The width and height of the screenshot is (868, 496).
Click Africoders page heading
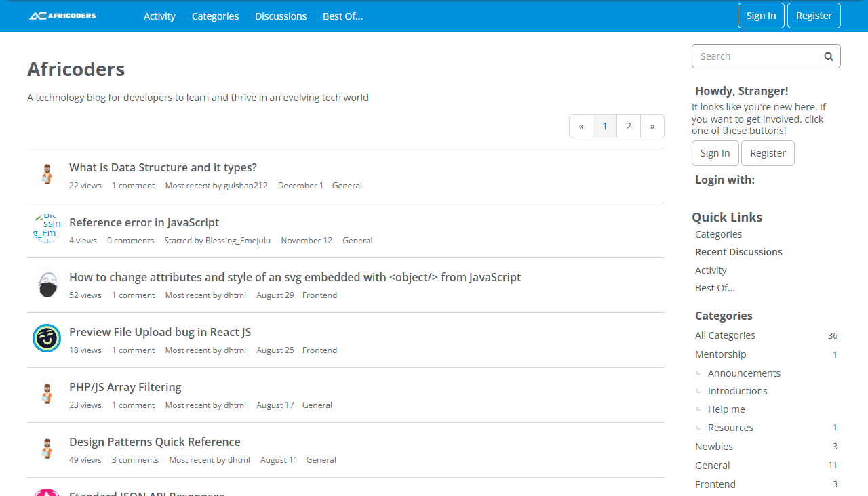coord(76,69)
